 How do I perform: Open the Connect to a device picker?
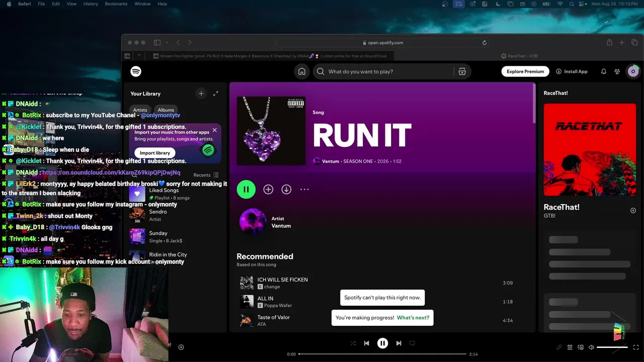pos(581,347)
